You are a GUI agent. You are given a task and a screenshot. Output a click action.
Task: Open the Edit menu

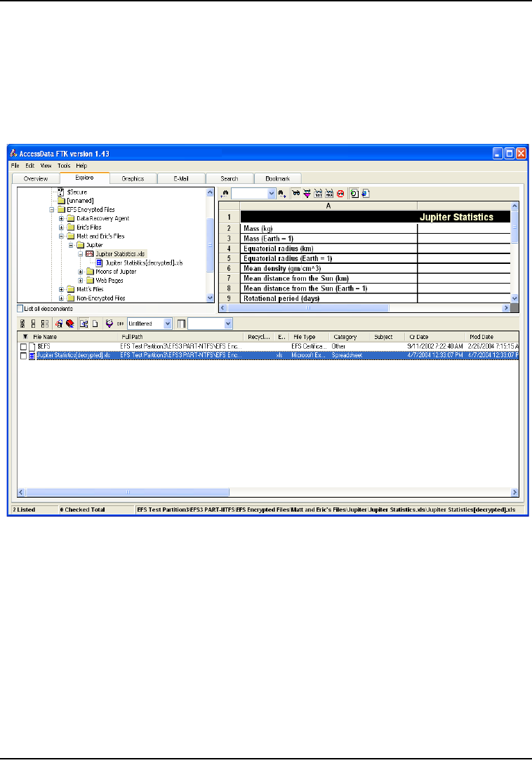pos(30,166)
